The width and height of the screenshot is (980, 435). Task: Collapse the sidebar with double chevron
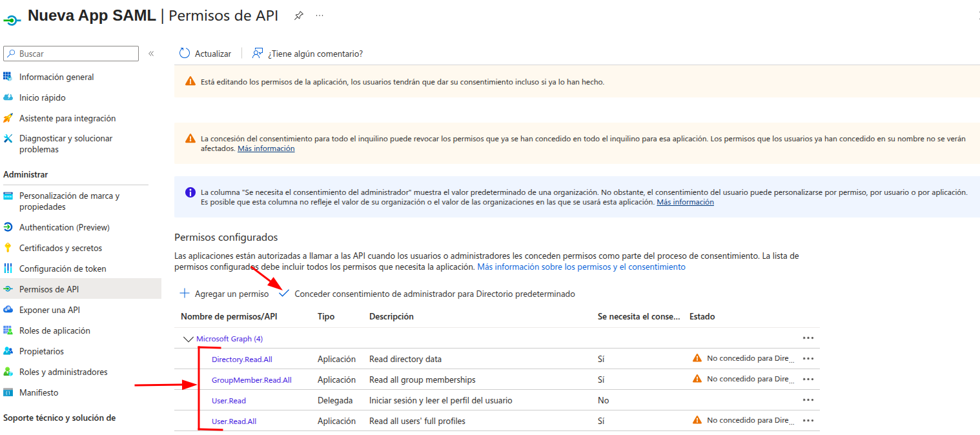(151, 54)
